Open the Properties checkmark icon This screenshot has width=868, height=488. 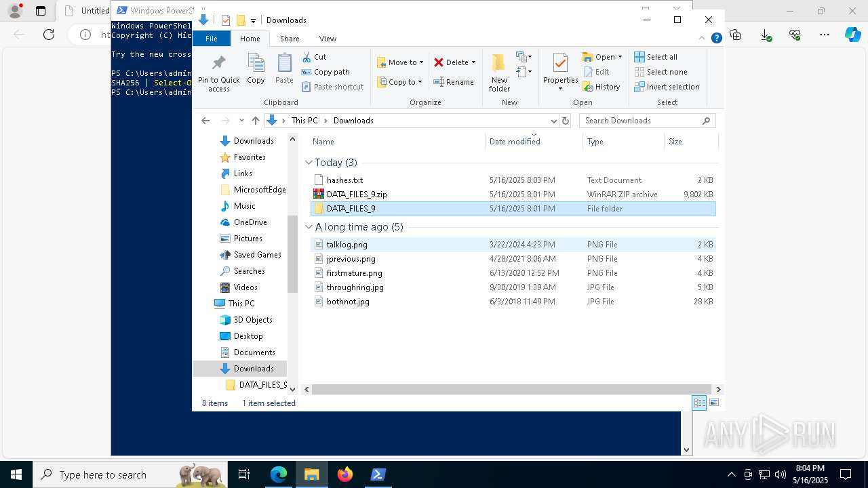pos(560,64)
